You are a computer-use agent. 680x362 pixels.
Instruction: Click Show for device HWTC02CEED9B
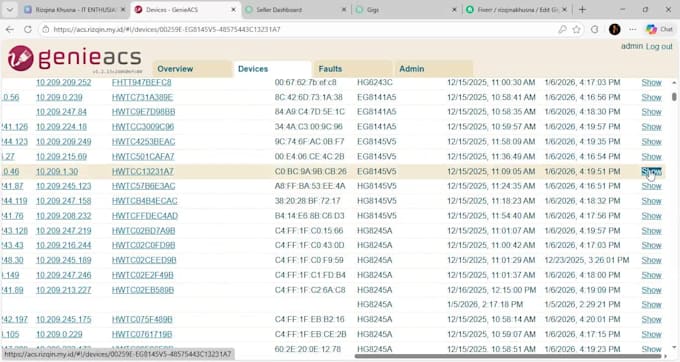651,260
